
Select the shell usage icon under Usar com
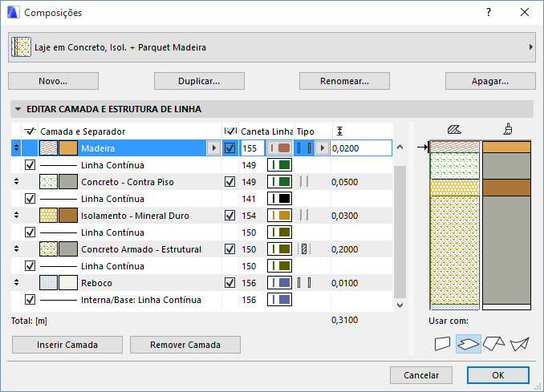click(x=519, y=344)
